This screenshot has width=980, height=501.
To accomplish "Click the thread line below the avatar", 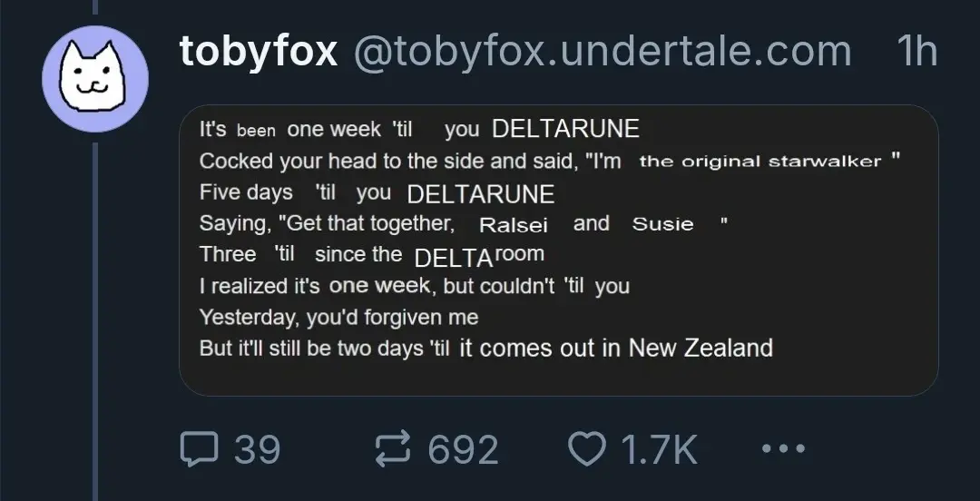I will pyautogui.click(x=95, y=321).
